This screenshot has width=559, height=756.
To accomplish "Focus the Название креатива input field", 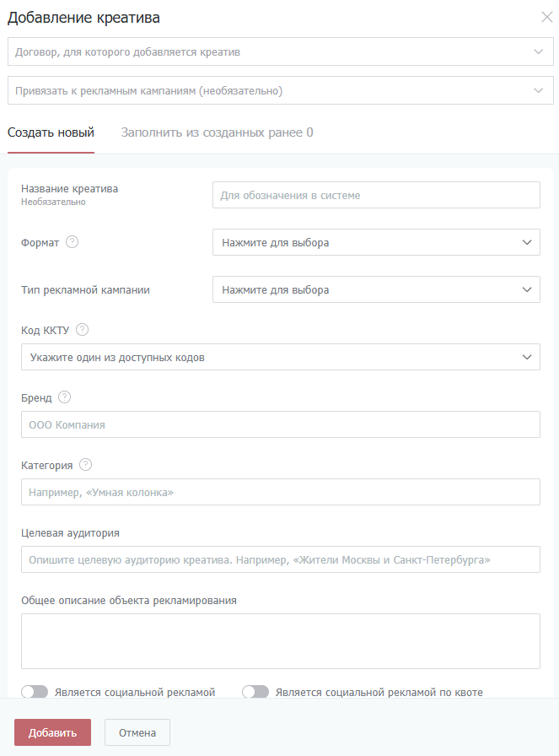I will pyautogui.click(x=376, y=195).
